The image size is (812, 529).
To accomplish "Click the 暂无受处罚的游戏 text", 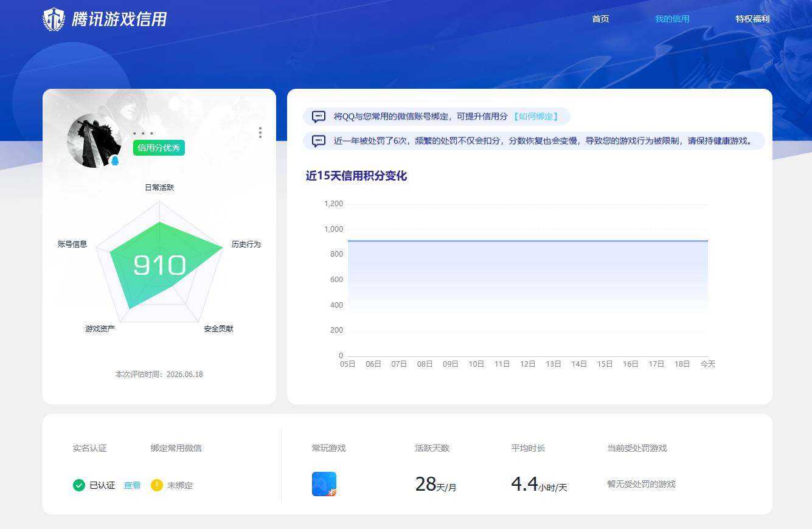I will (x=641, y=484).
